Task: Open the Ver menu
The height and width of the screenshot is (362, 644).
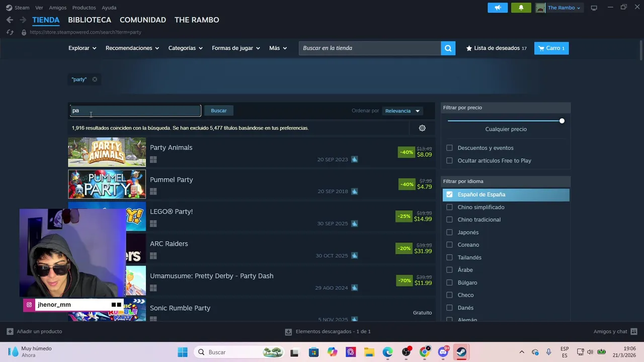Action: point(39,8)
